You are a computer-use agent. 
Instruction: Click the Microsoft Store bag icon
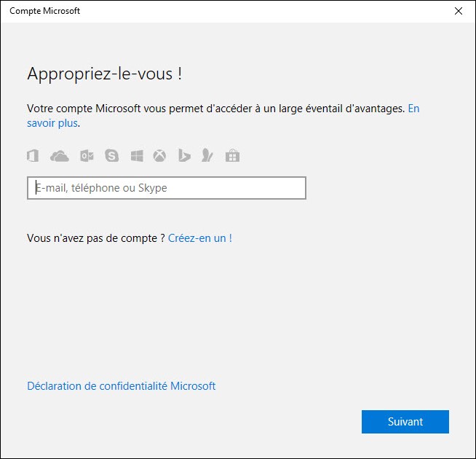(x=233, y=155)
